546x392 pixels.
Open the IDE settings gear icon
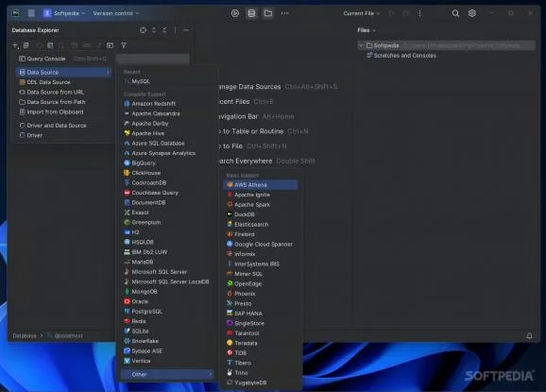[x=471, y=13]
